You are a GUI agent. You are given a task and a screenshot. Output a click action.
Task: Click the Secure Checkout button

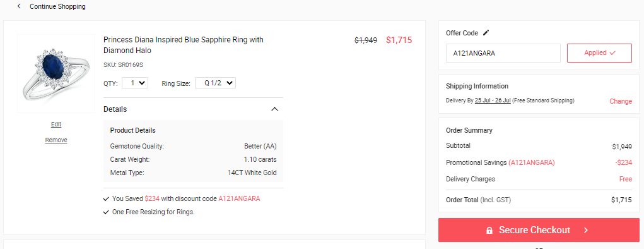click(539, 230)
